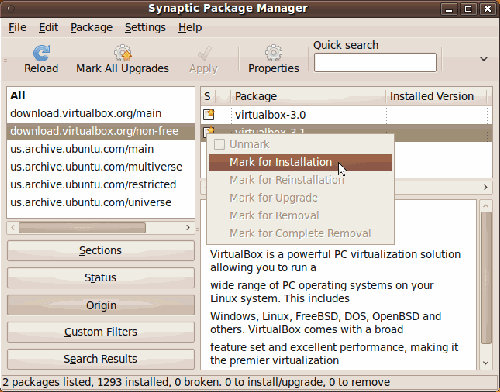Viewport: 500px width, 392px height.
Task: Open the Edit menu
Action: coord(48,27)
